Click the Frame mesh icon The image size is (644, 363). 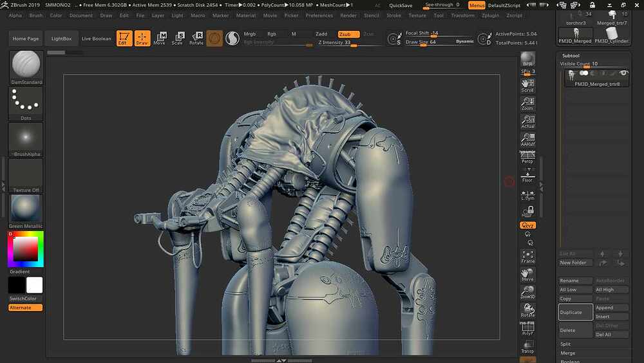pyautogui.click(x=528, y=257)
